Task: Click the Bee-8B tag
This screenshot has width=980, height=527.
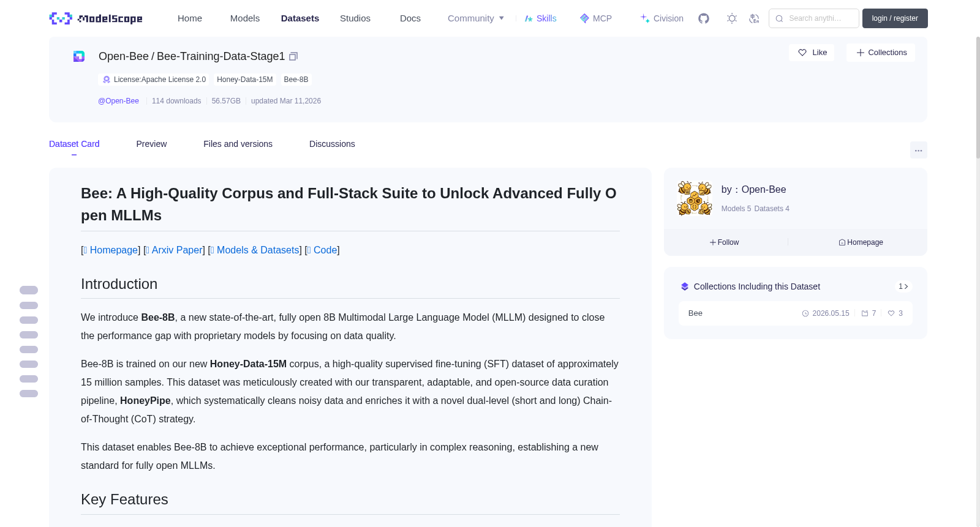Action: 296,80
